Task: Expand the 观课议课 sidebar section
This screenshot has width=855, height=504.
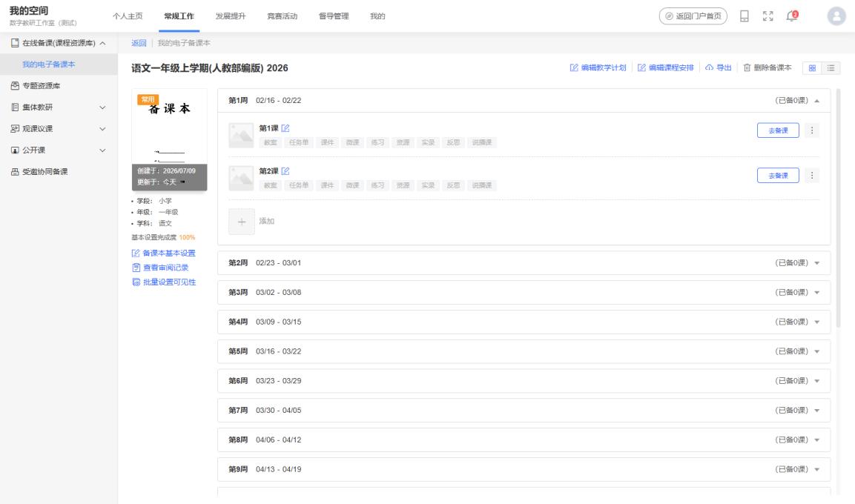Action: (x=102, y=128)
